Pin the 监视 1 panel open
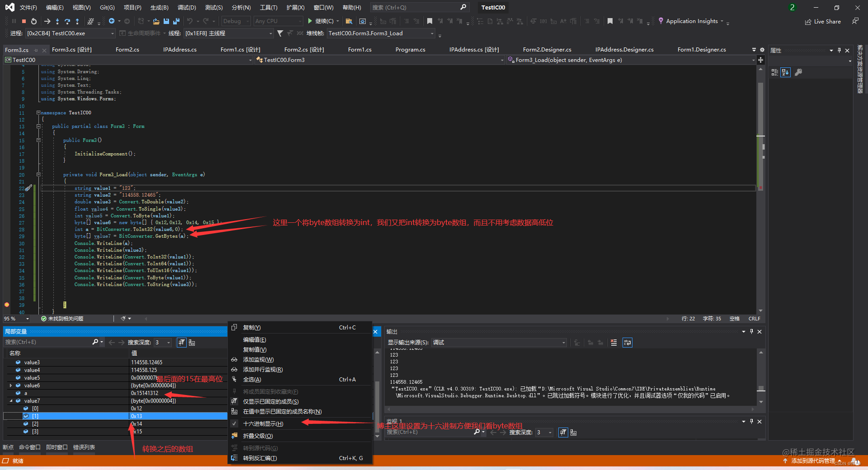Screen dimensions: 868x470 pyautogui.click(x=751, y=422)
